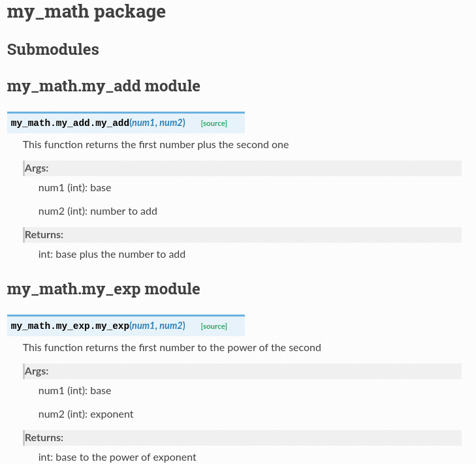Click the "my_math package" page title
This screenshot has width=476, height=464.
86,12
